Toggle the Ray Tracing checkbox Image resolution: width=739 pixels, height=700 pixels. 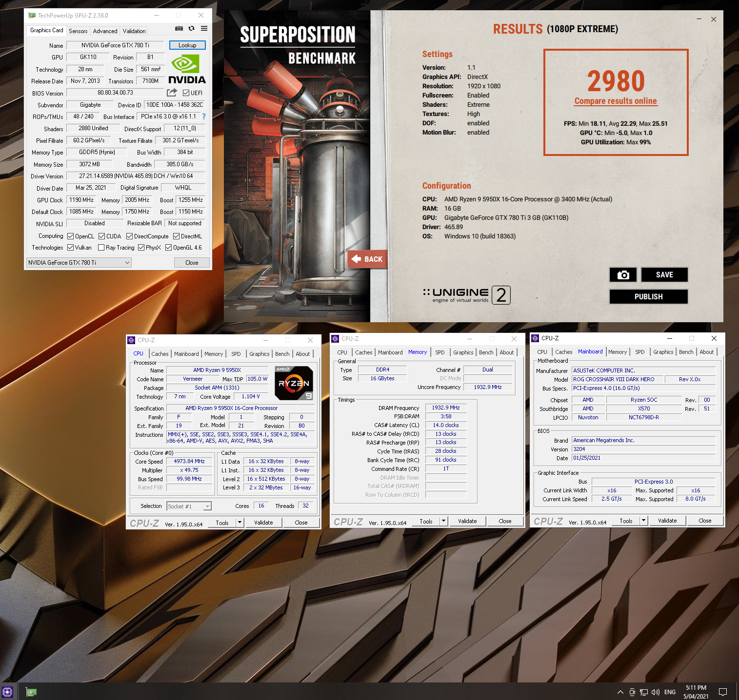coord(101,248)
